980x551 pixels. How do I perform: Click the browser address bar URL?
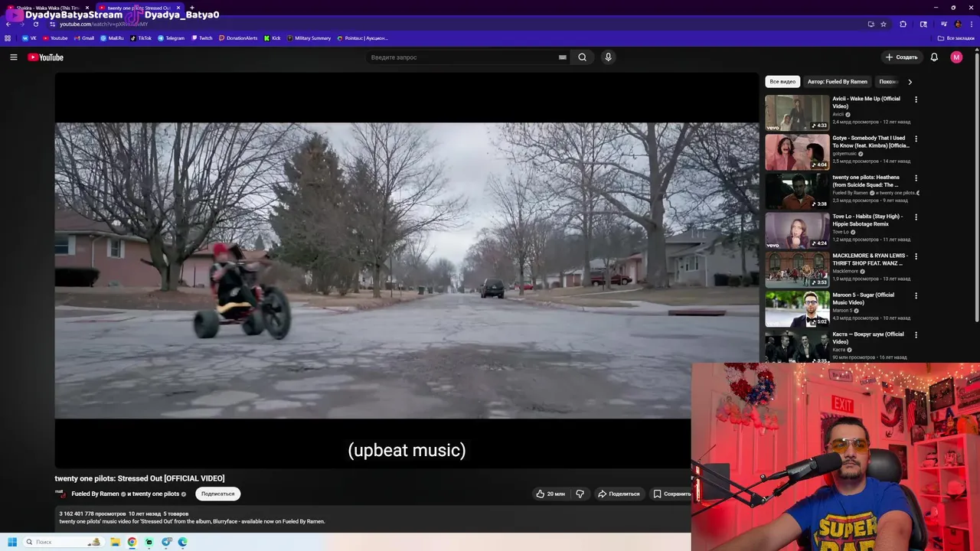104,24
